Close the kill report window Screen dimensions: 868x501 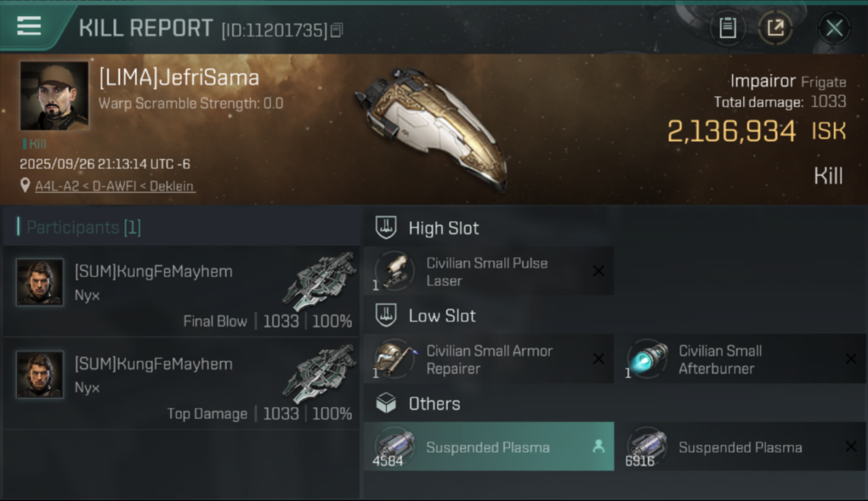click(x=833, y=28)
